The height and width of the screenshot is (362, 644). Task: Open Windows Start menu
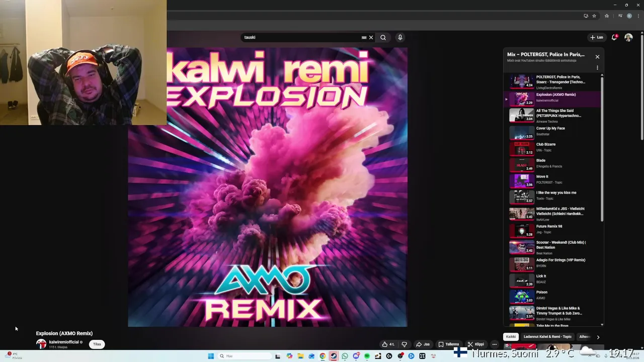pos(210,356)
